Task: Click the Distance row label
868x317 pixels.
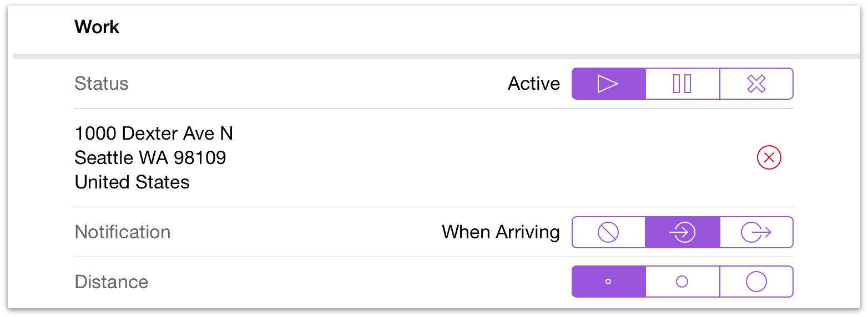Action: pyautogui.click(x=112, y=282)
